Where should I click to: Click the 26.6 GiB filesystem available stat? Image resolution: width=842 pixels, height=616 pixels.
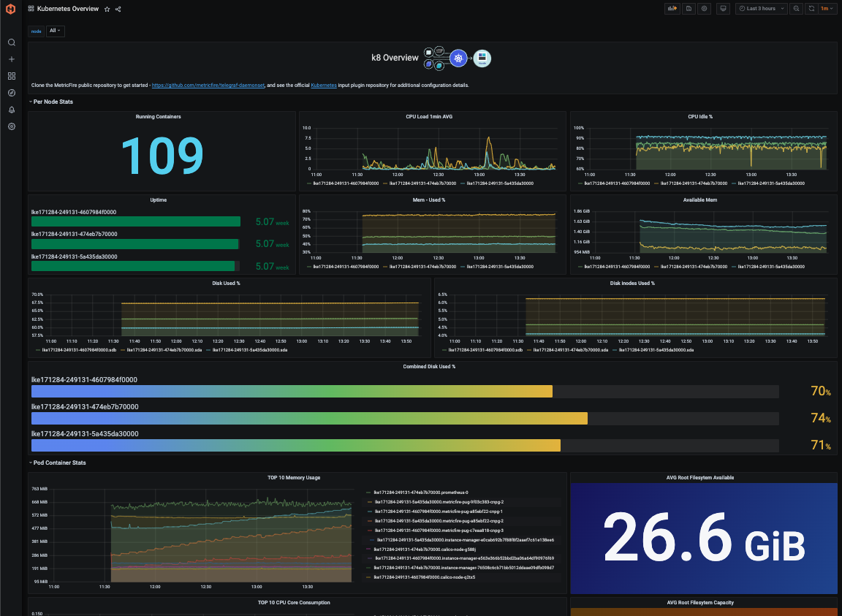[704, 538]
